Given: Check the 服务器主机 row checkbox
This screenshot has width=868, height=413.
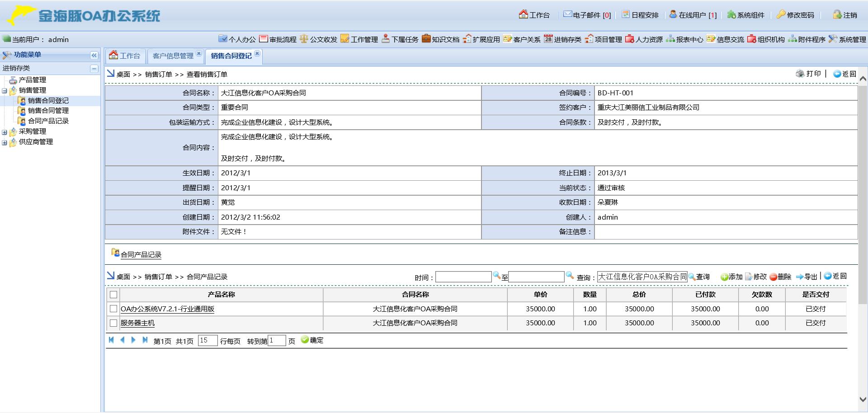Looking at the screenshot, I should 113,323.
